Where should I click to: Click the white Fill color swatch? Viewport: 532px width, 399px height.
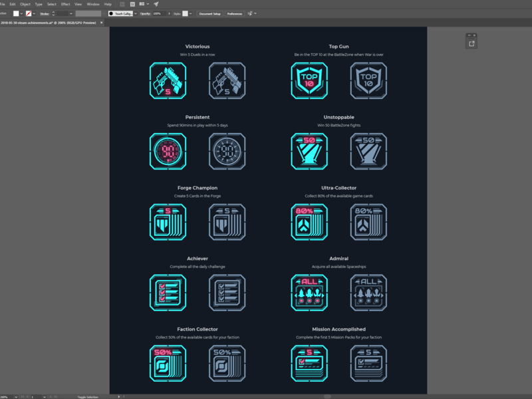(16, 13)
